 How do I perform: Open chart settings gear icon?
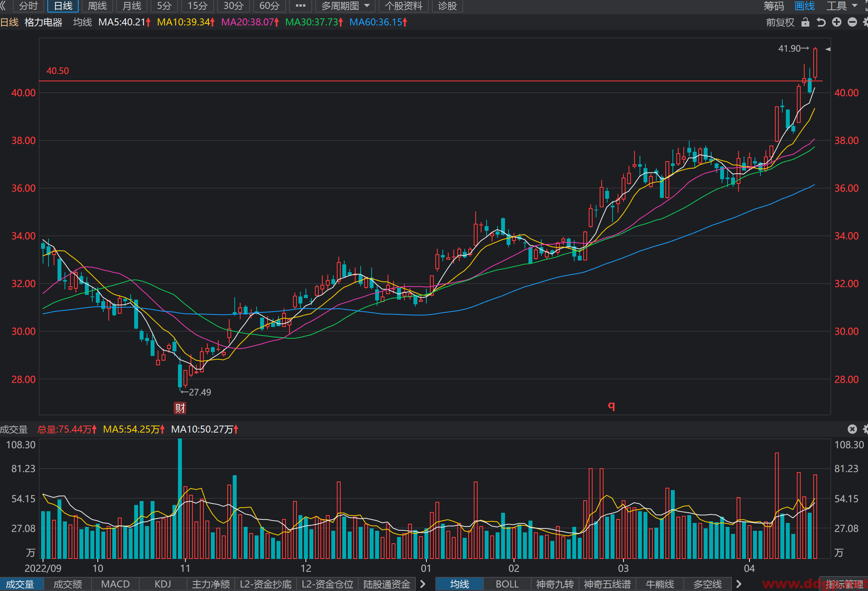[x=865, y=22]
